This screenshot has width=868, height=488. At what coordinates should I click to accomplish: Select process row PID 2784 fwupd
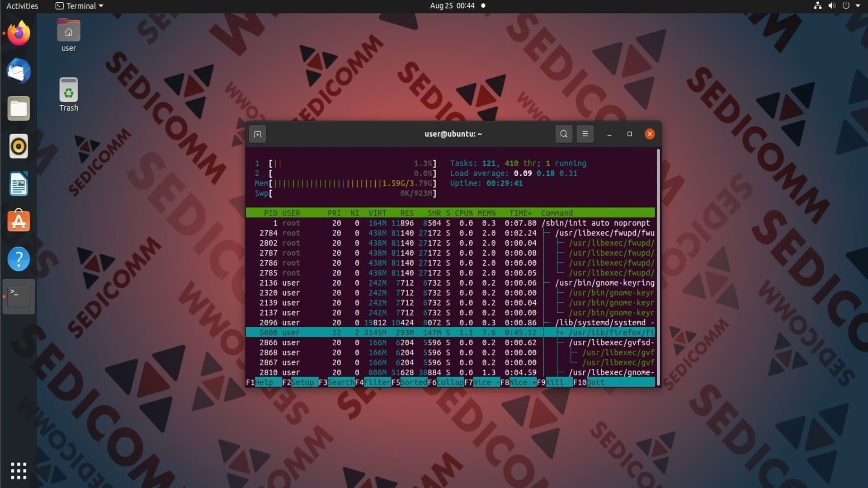(x=450, y=233)
